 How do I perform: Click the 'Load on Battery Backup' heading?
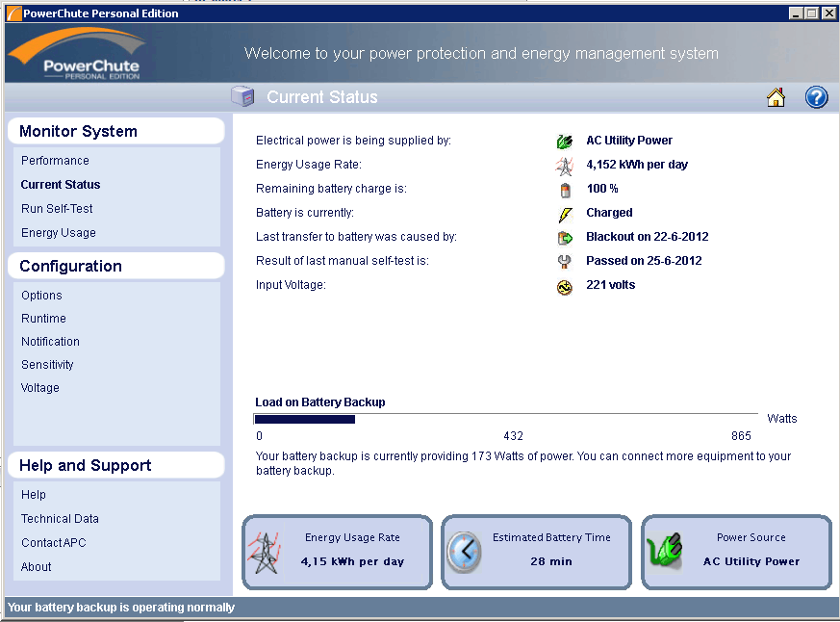click(x=320, y=402)
